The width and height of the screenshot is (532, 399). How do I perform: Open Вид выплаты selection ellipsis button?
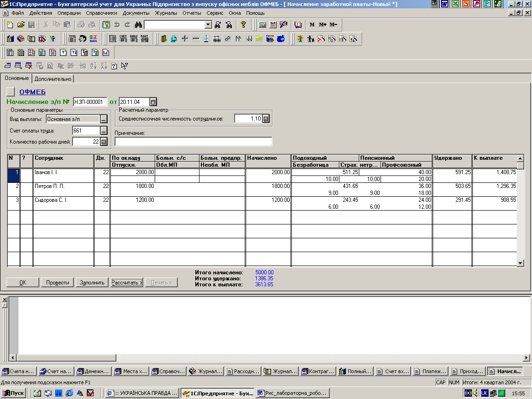pyautogui.click(x=103, y=119)
